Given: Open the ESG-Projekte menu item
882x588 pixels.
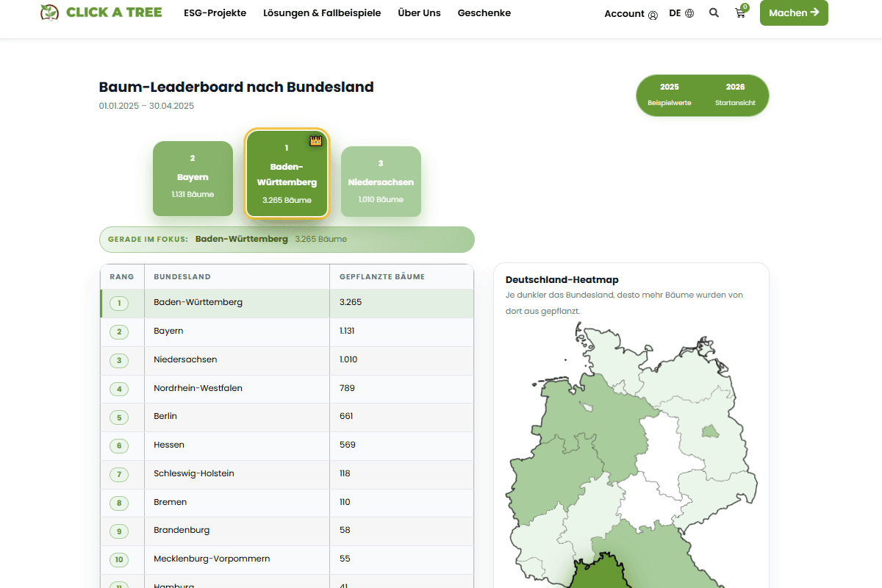Looking at the screenshot, I should (x=215, y=12).
